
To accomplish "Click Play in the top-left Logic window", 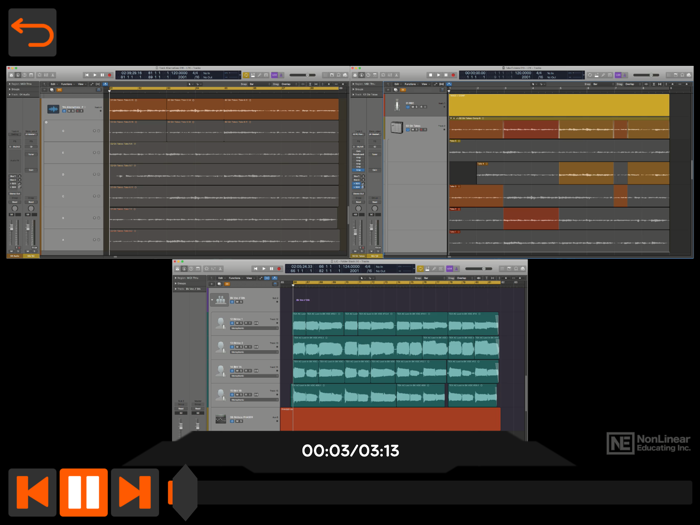I will pos(95,75).
